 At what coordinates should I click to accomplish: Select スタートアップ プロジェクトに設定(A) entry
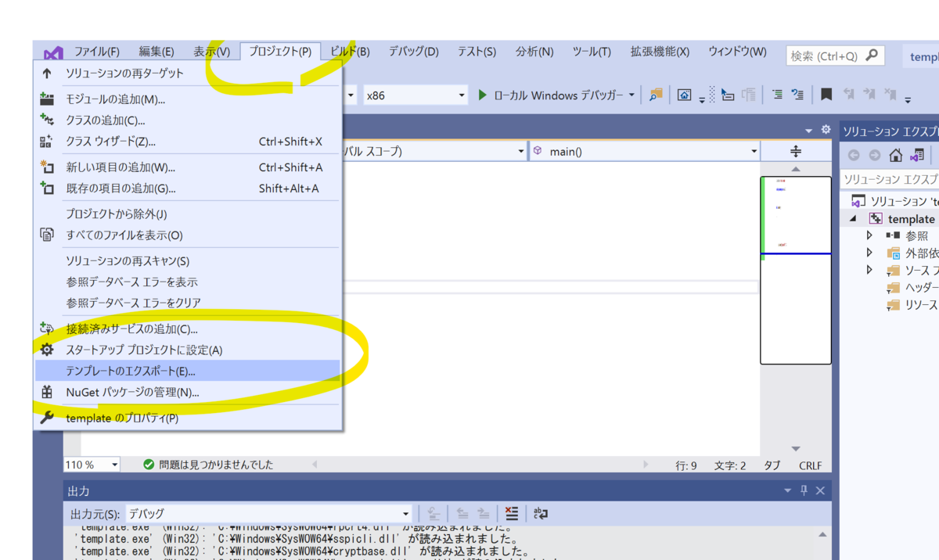188,350
